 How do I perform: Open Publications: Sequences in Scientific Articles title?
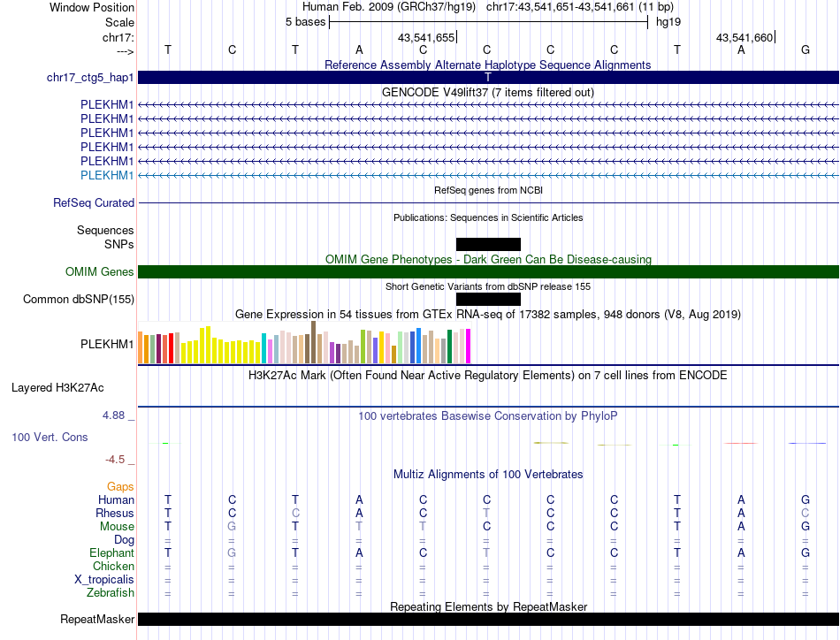488,217
